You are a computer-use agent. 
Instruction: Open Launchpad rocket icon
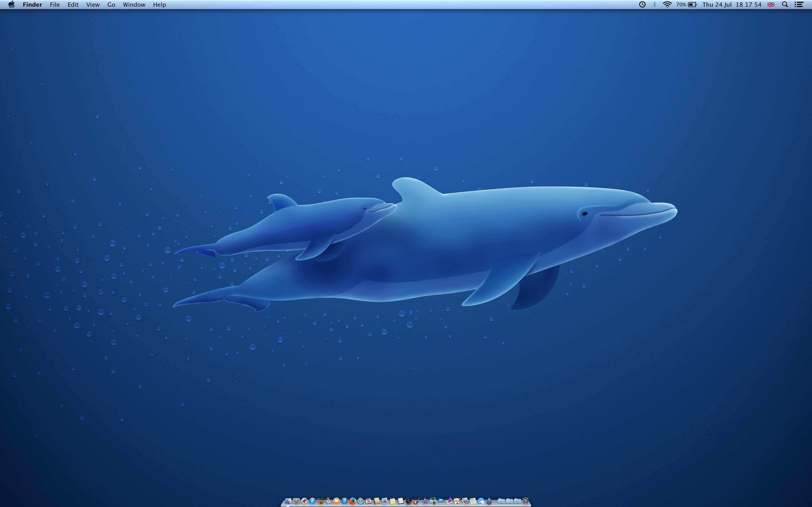[304, 501]
